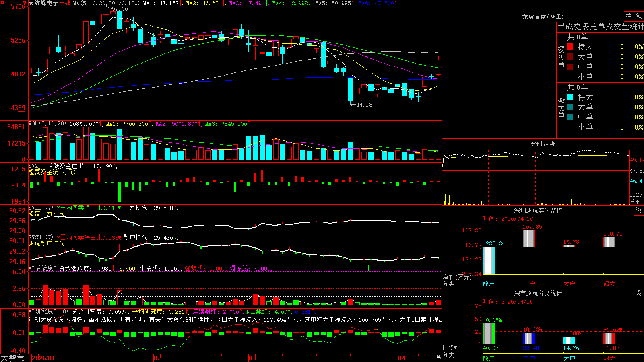Screen dimensions: 644x362
Task: Click the blue 中户 ratio bar at 22.48
Action: [529, 338]
